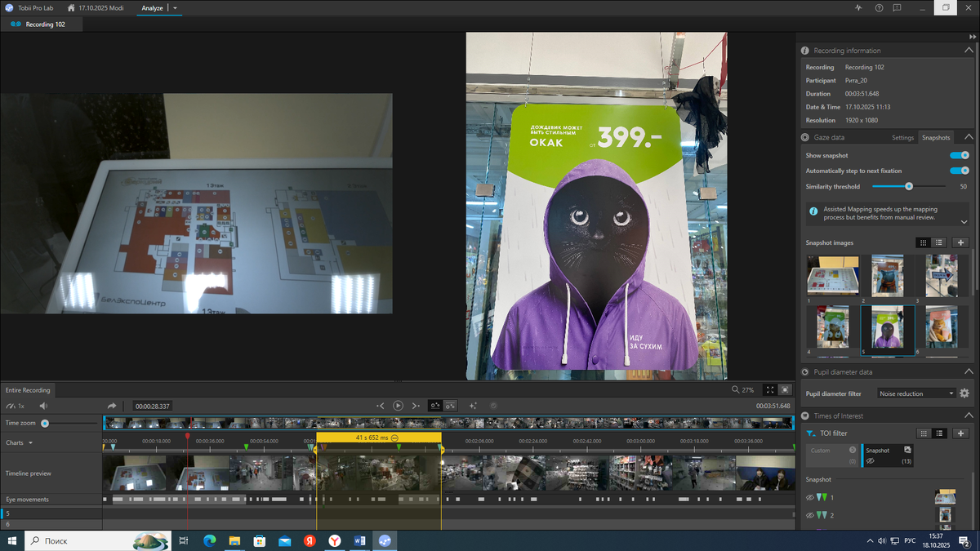Screen dimensions: 980x551
Task: Toggle visibility of Snapshot interval 1
Action: pos(811,497)
